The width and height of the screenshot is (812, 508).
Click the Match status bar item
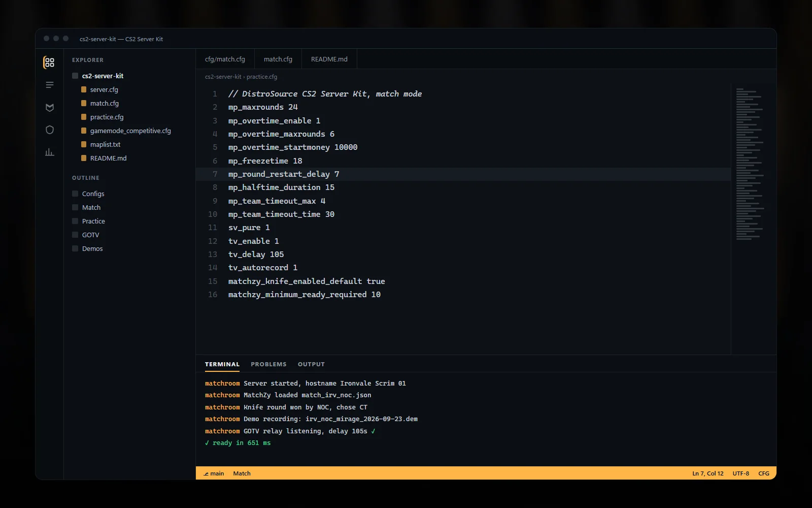242,473
